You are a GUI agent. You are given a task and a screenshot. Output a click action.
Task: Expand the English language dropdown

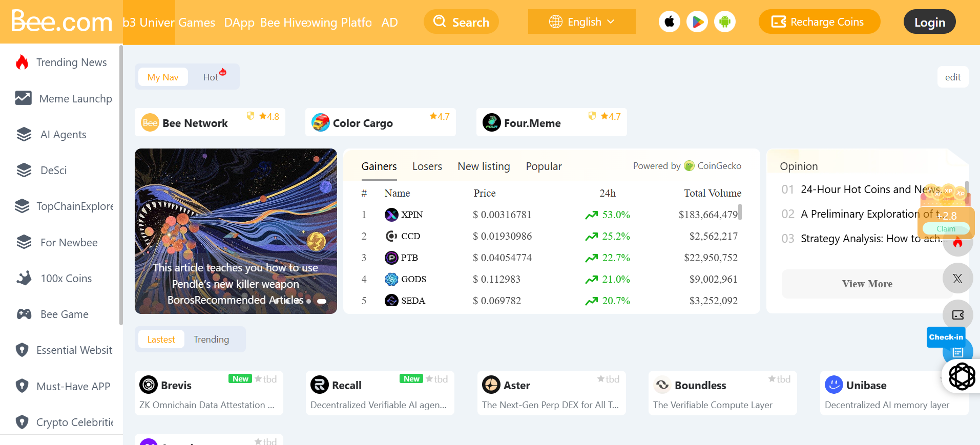(581, 22)
